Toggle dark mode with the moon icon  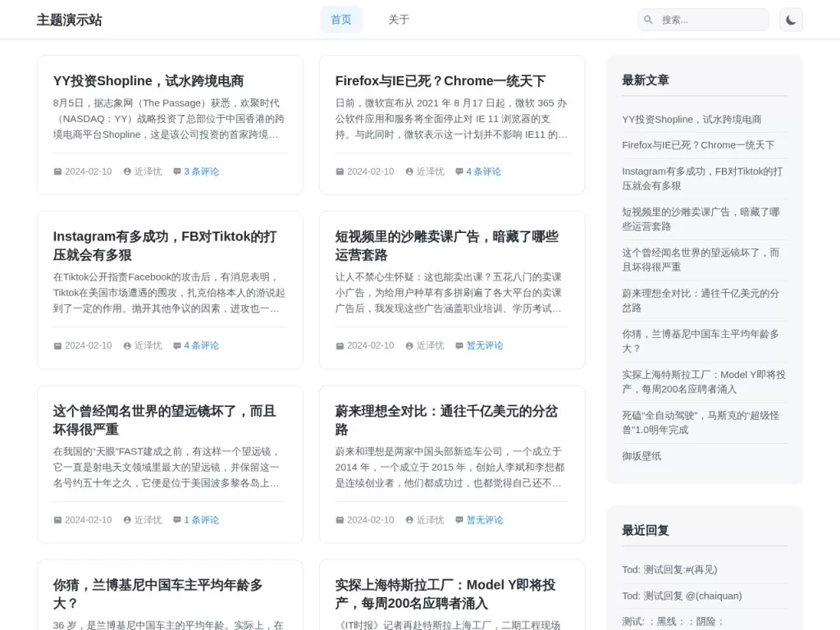coord(791,20)
